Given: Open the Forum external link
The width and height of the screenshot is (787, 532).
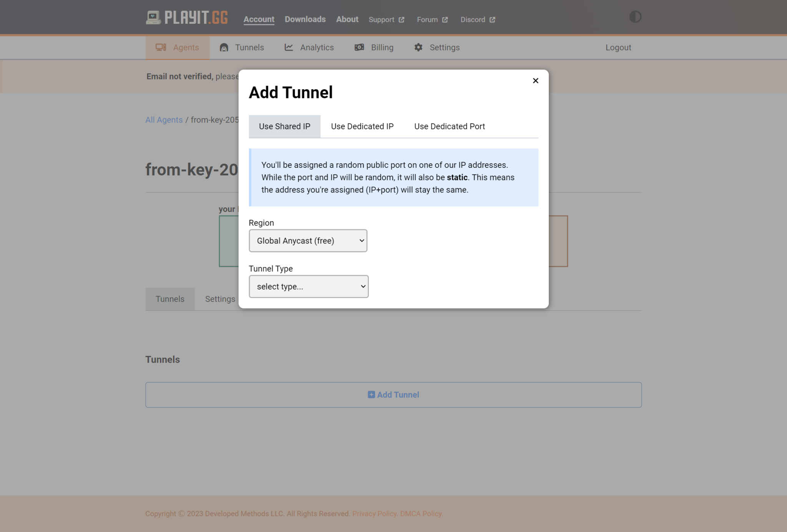Looking at the screenshot, I should click(x=432, y=20).
